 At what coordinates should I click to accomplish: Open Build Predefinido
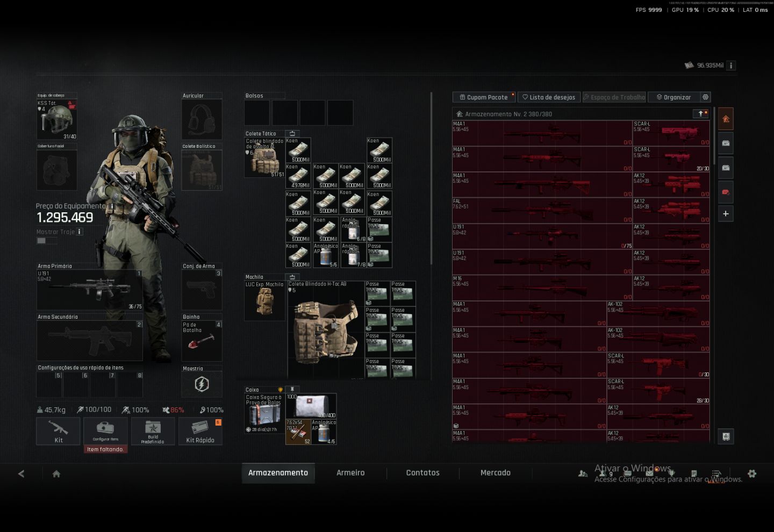click(x=153, y=432)
